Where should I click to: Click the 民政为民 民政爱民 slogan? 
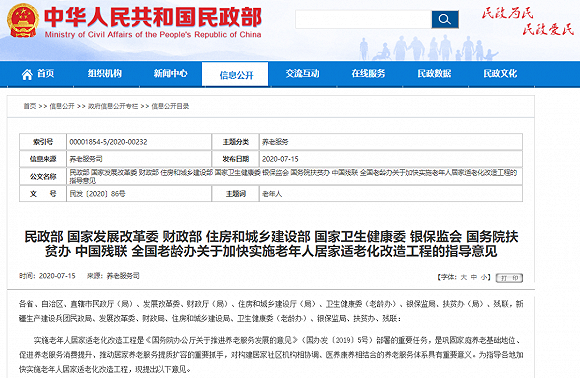(x=528, y=21)
